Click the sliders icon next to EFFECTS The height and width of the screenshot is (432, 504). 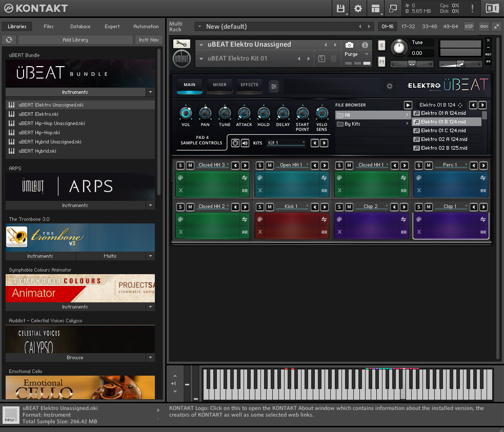[x=274, y=86]
